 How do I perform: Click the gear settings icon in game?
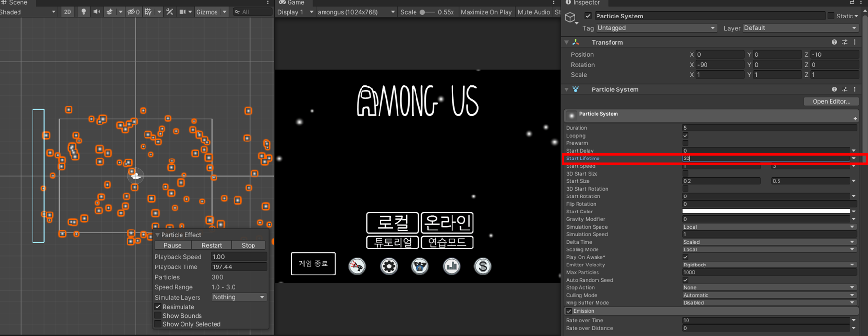[x=389, y=266]
